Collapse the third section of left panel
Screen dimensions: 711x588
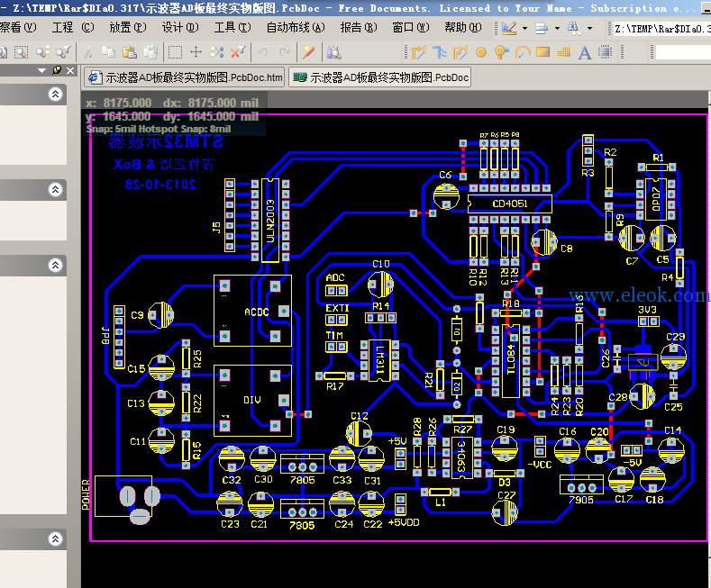[x=55, y=265]
